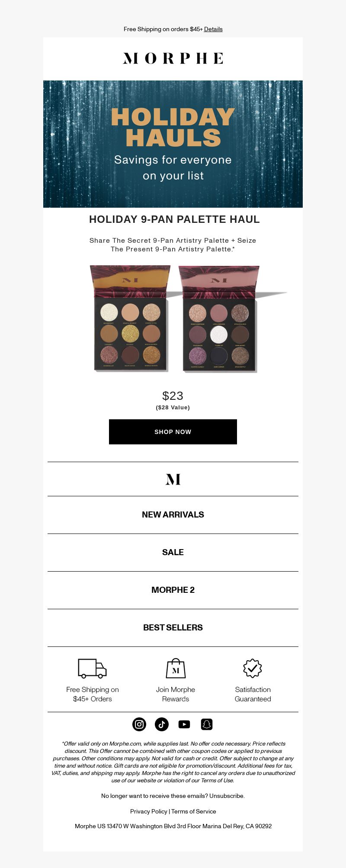This screenshot has height=868, width=346.
Task: Click the Satisfaction Guaranteed checkmark badge
Action: coord(253,668)
